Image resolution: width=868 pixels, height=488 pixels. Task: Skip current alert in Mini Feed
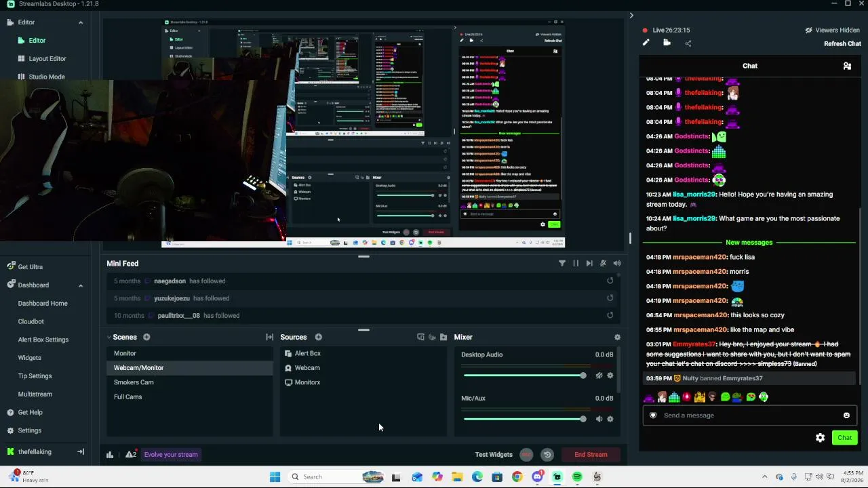589,263
